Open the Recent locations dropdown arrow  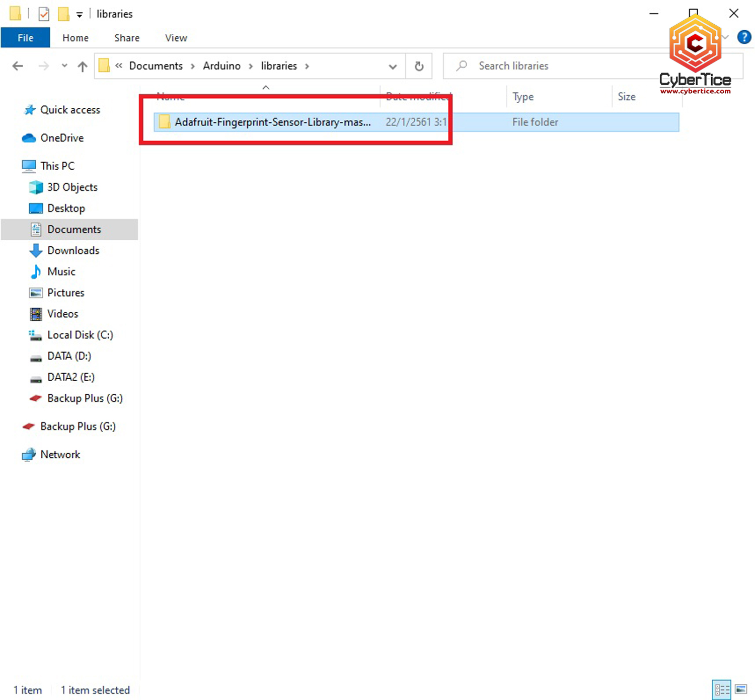[x=64, y=66]
